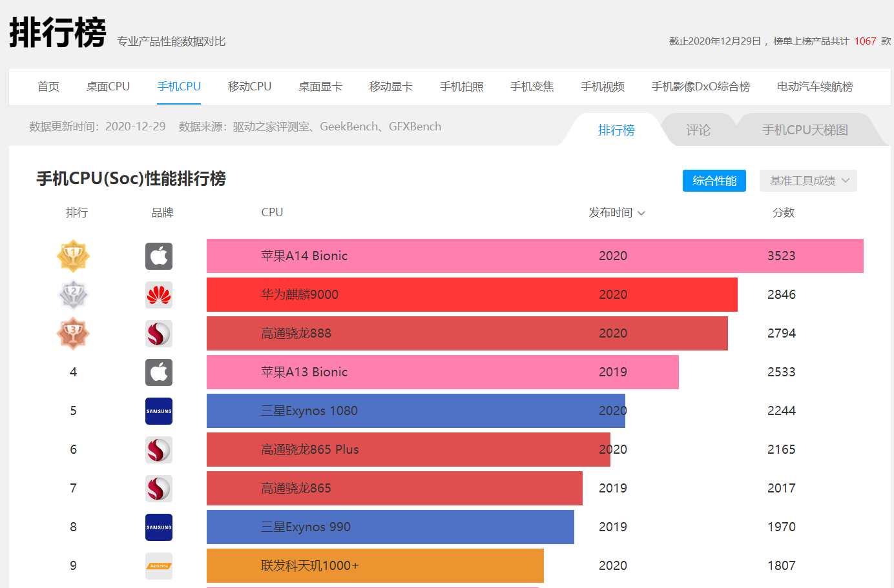
Task: Click the 分数 column header
Action: pos(784,212)
